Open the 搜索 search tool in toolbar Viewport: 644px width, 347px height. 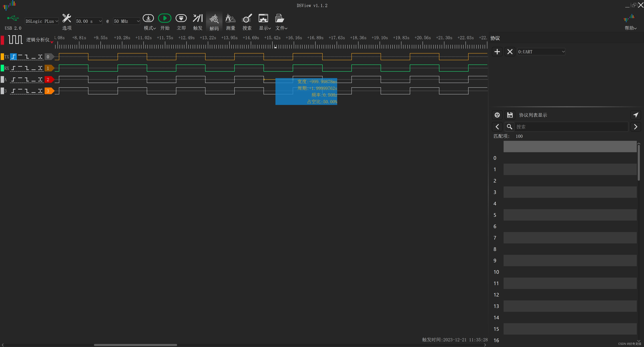(247, 22)
